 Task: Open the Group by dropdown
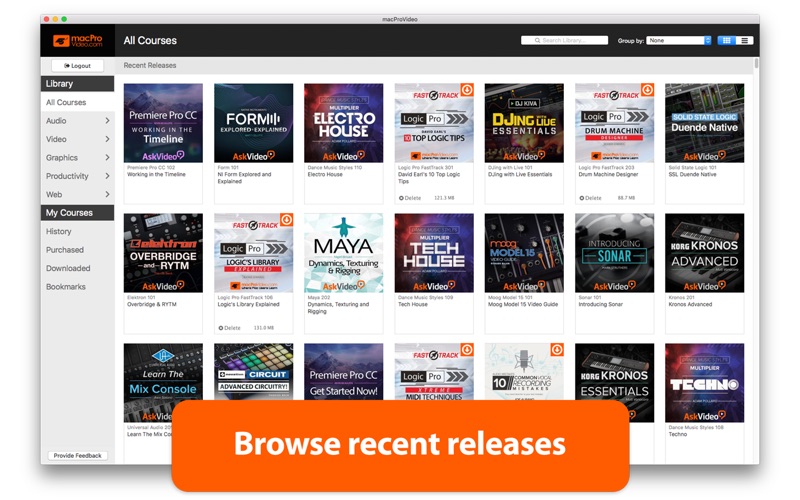coord(679,40)
